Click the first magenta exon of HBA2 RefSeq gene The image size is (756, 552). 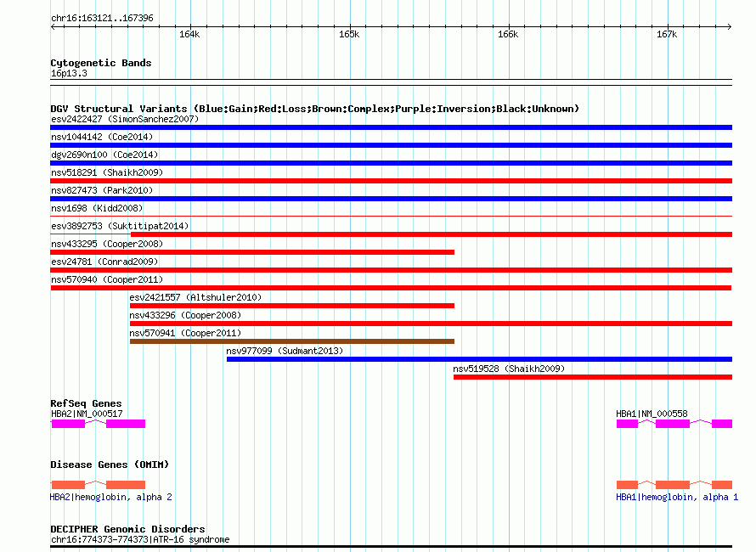[68, 424]
